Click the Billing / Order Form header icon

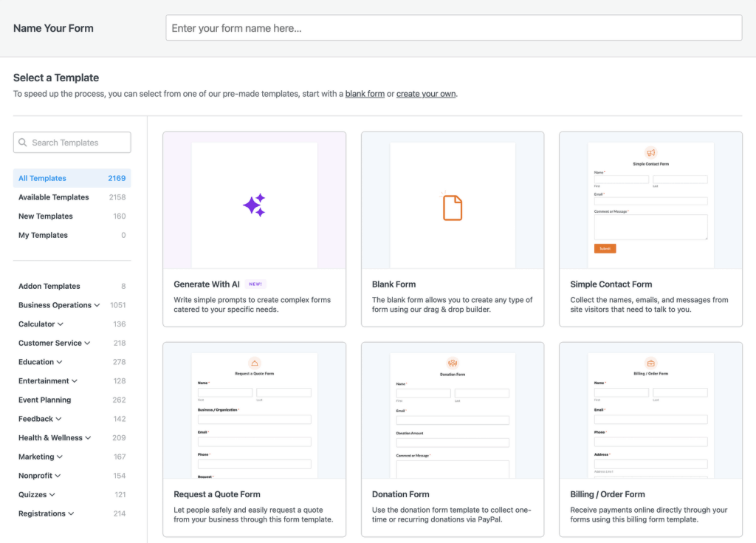point(650,363)
